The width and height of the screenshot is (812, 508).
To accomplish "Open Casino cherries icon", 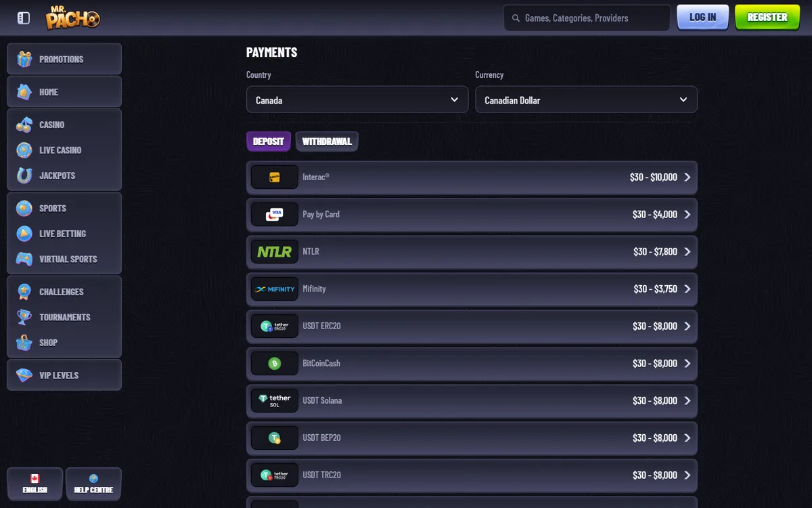I will (24, 125).
